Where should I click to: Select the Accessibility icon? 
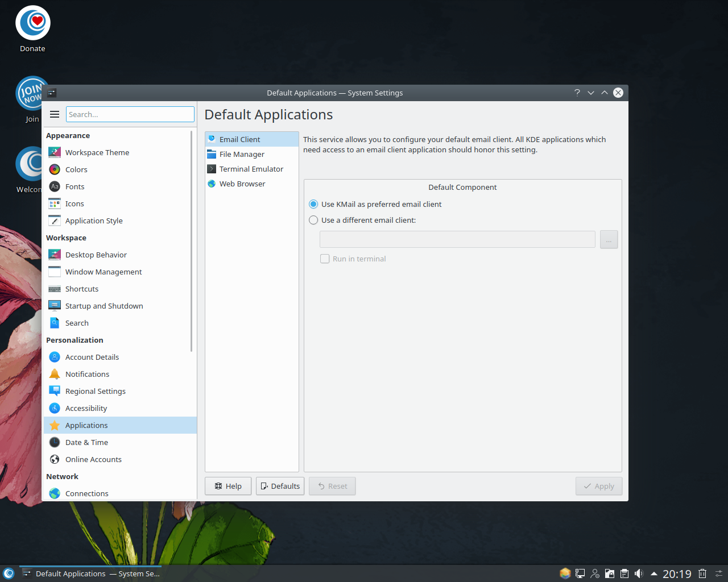(x=55, y=408)
